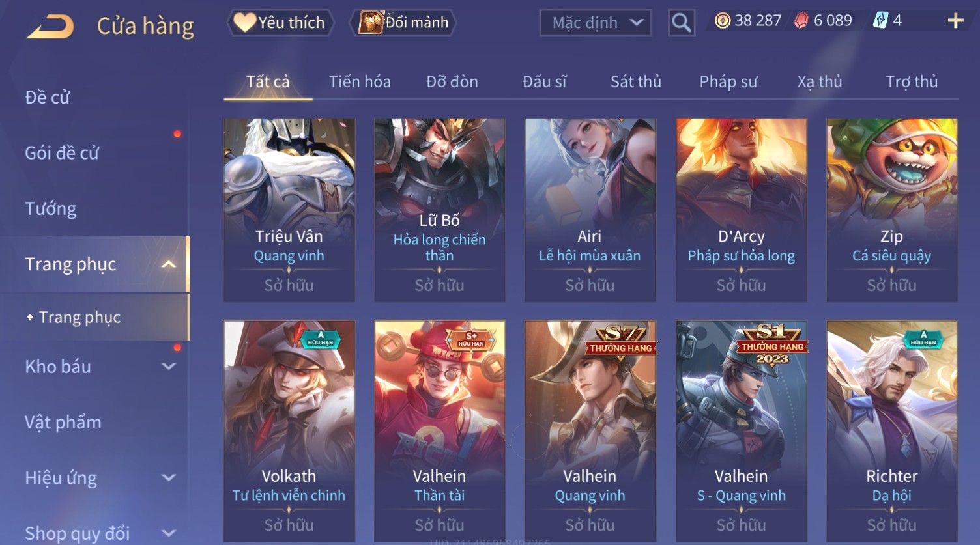Select the Pháp sư filter tab
Screen dimensions: 980x545
(x=728, y=81)
